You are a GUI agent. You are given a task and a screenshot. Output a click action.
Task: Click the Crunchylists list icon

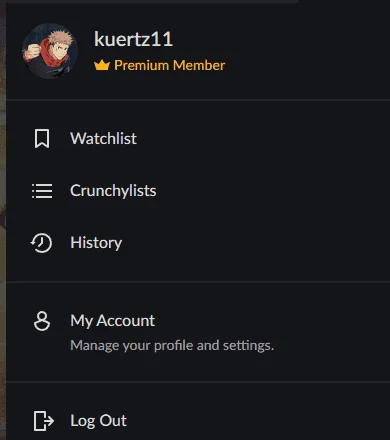click(42, 191)
